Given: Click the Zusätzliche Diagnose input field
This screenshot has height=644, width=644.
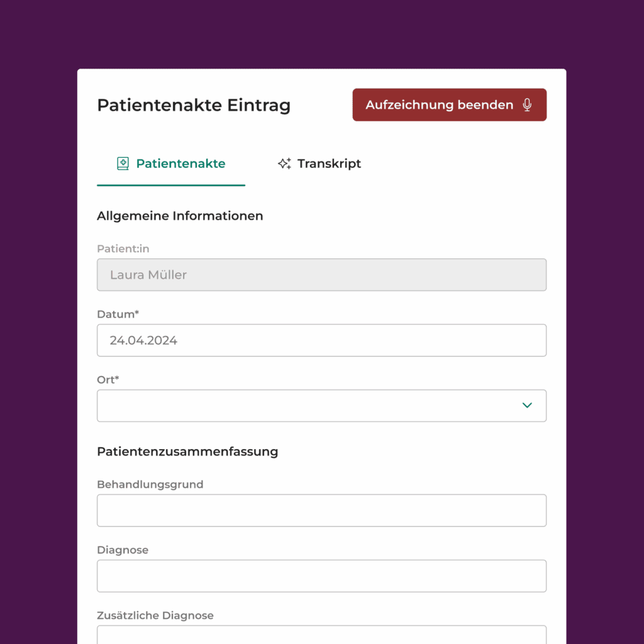Looking at the screenshot, I should click(x=321, y=635).
